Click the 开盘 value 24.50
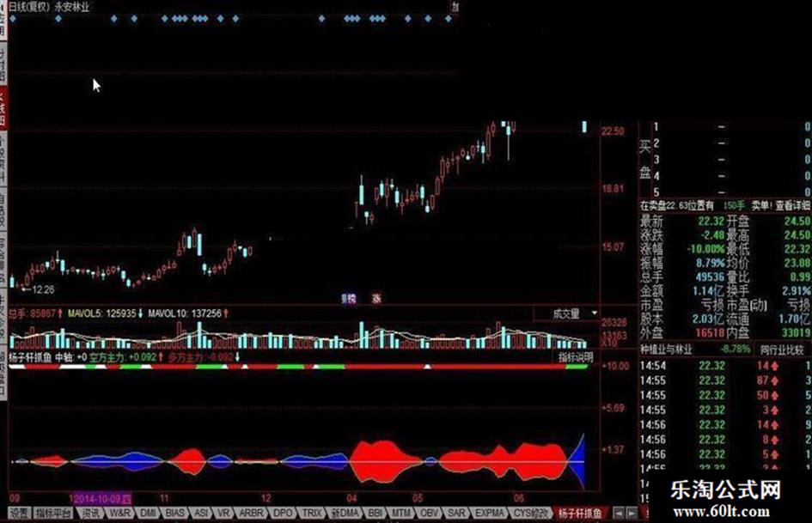This screenshot has width=812, height=523. tap(797, 221)
